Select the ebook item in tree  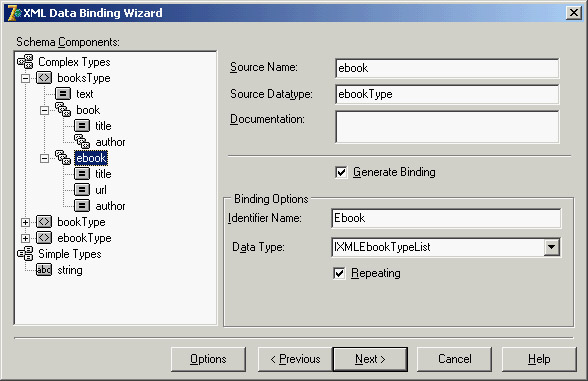tap(91, 158)
